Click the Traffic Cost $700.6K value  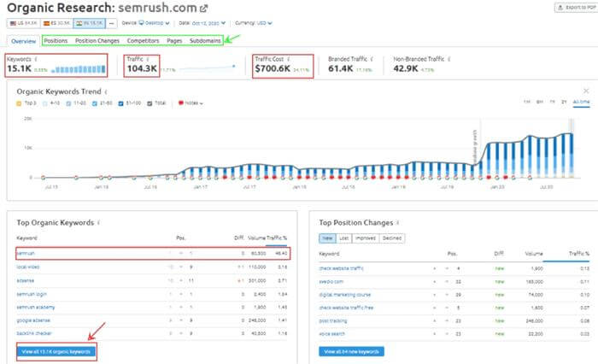click(x=273, y=69)
